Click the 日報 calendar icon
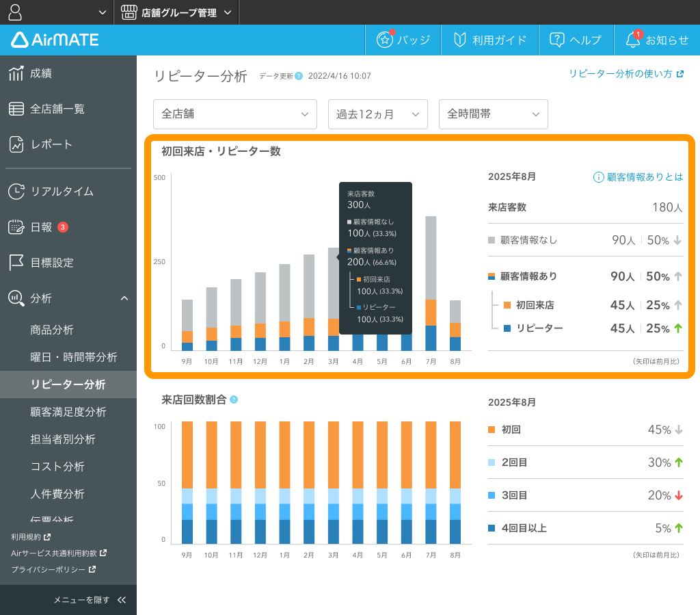The width and height of the screenshot is (700, 615). point(16,227)
